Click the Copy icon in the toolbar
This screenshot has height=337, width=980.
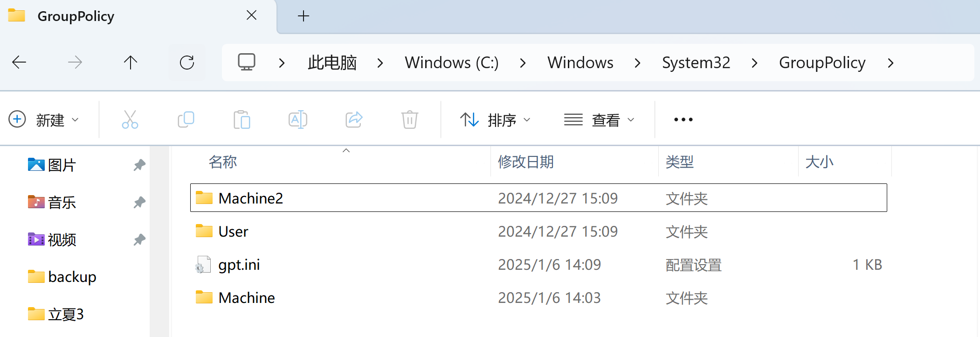[186, 119]
